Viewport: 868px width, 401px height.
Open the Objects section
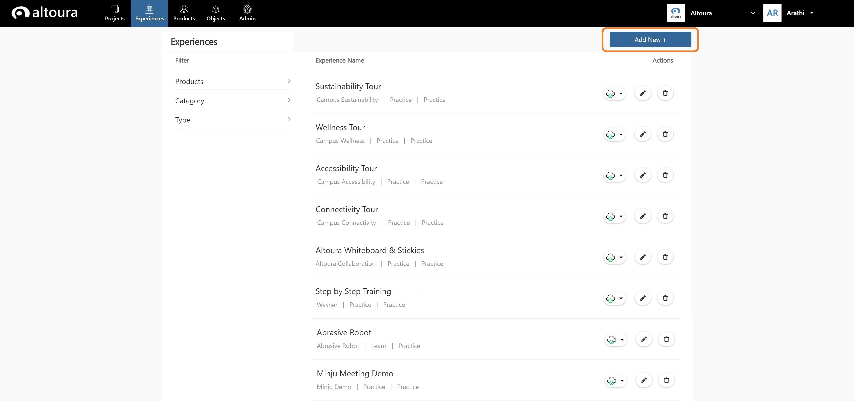216,14
